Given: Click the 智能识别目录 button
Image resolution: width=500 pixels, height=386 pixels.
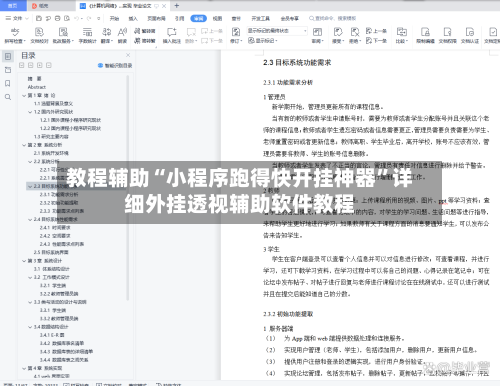Looking at the screenshot, I should 115,66.
